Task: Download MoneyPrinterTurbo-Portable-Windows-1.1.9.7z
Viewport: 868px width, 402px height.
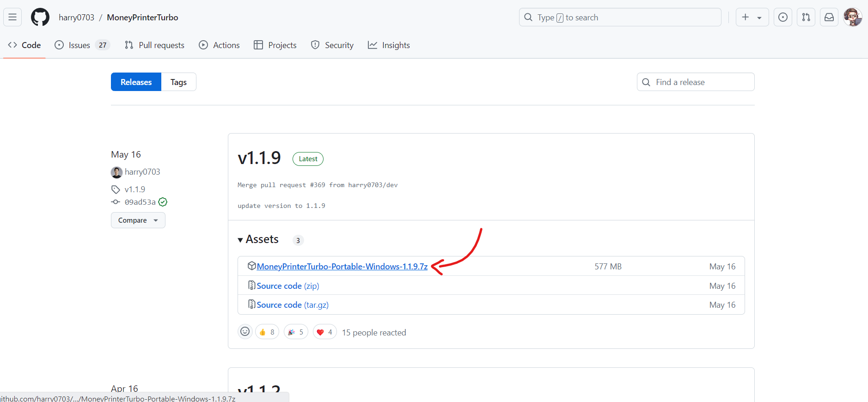Action: 342,267
